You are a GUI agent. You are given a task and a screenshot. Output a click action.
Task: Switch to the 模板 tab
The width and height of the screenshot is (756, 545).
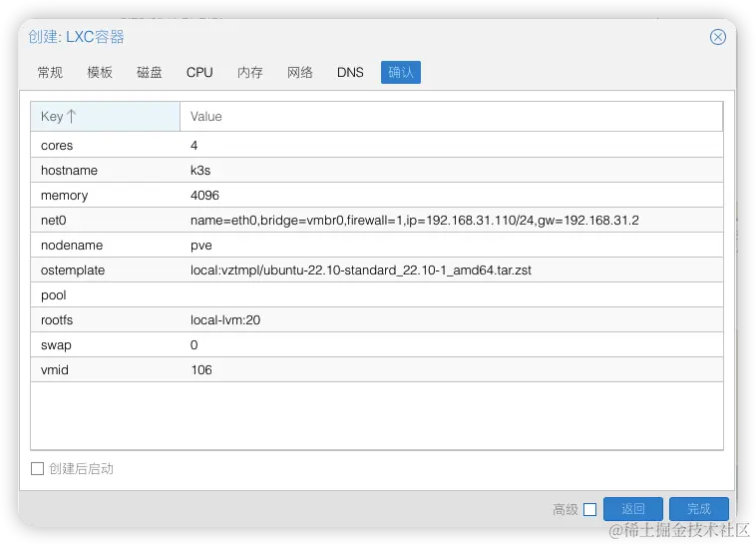[100, 73]
